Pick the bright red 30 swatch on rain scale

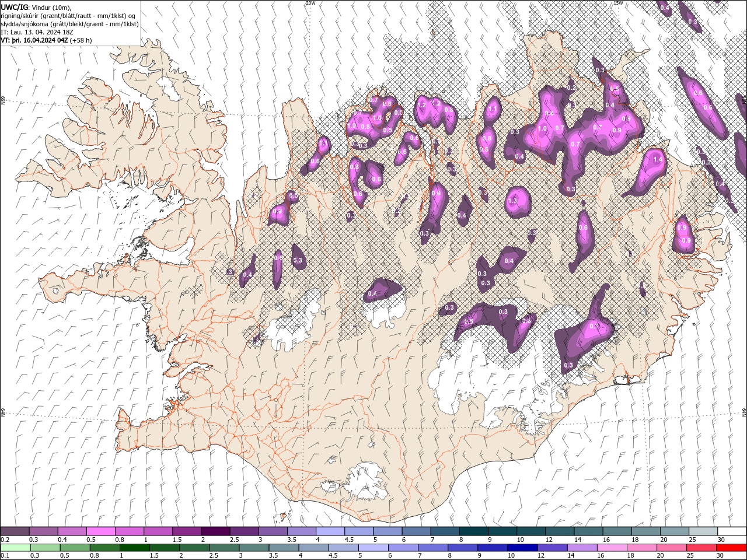732,548
